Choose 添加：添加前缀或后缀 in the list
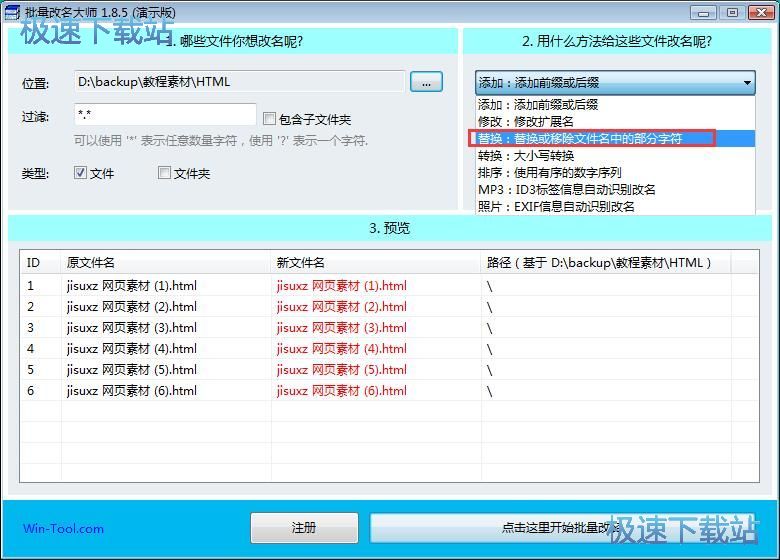The image size is (780, 560). 615,104
